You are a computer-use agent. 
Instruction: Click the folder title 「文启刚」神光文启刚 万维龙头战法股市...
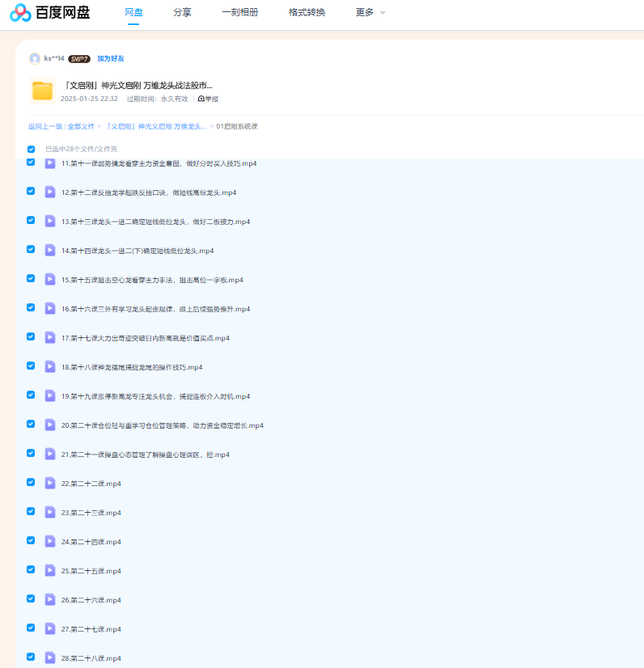point(138,86)
